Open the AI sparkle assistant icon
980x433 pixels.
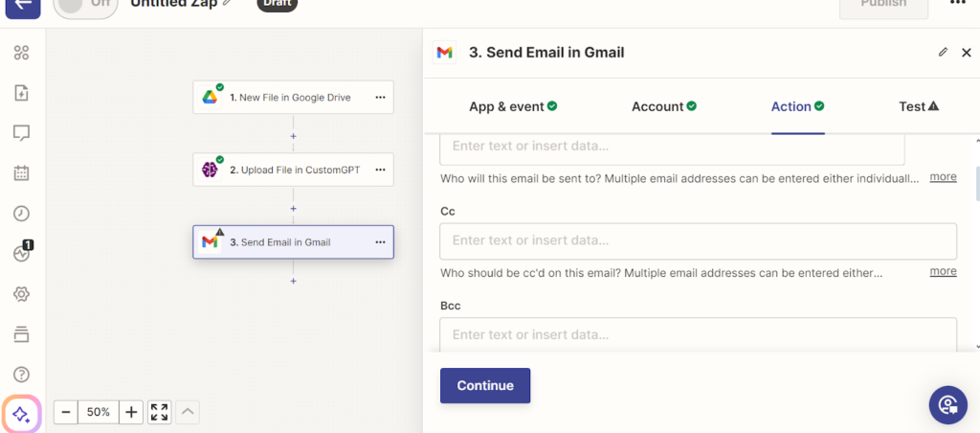[x=21, y=414]
